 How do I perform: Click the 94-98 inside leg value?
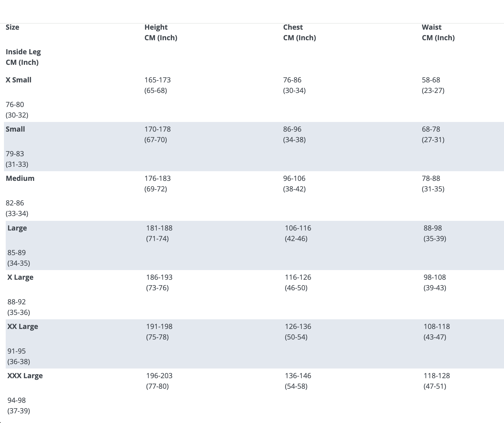pos(16,400)
